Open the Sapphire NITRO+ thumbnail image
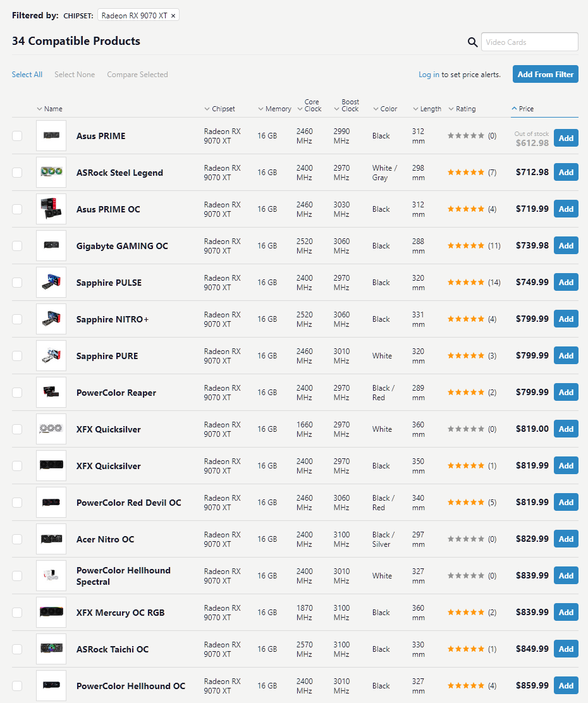This screenshot has width=588, height=703. click(51, 319)
